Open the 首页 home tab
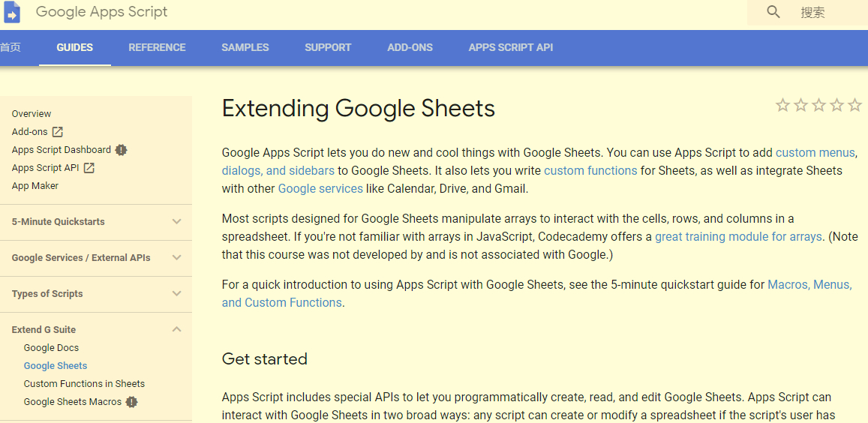This screenshot has width=868, height=423. coord(11,47)
